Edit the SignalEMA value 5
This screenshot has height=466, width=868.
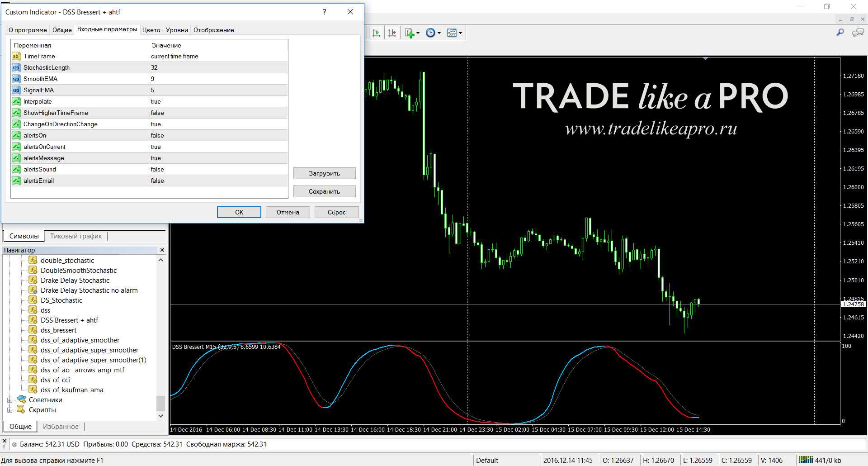click(218, 90)
